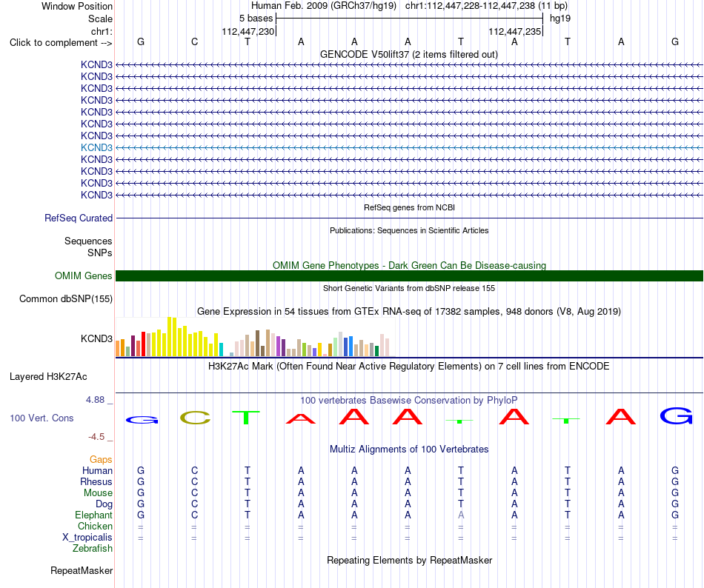Click the light-blue highlighted KCND3 transcript label
Screen dimensions: 704x588
[x=96, y=147]
